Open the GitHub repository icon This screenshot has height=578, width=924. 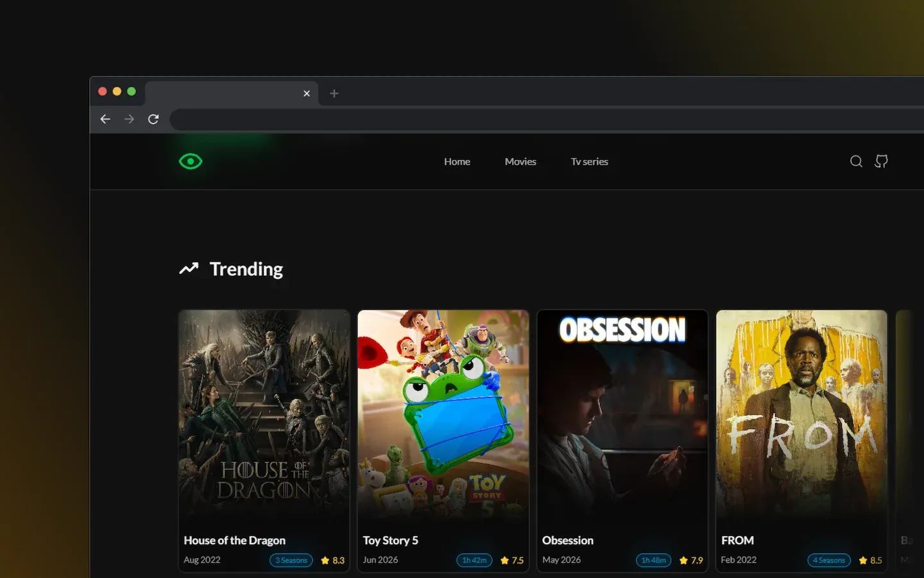pyautogui.click(x=882, y=161)
